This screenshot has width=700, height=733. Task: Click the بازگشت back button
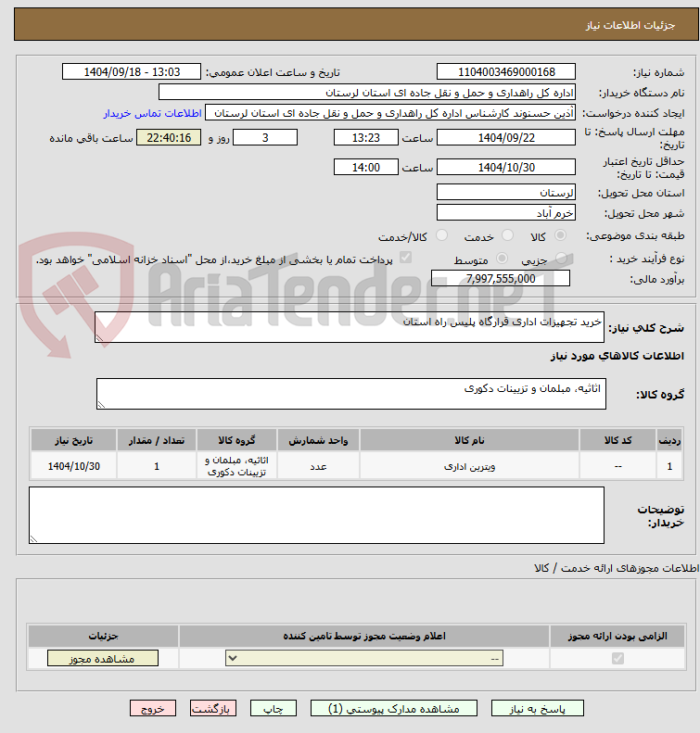(x=212, y=708)
